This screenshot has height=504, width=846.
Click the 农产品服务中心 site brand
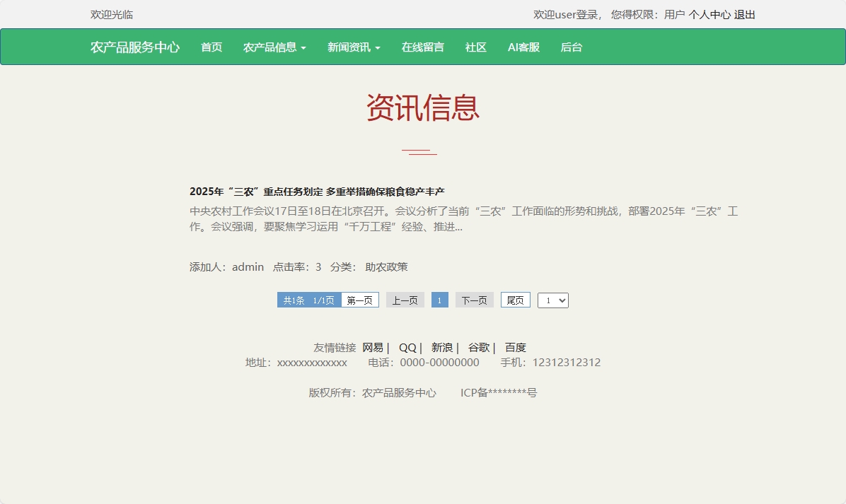135,47
